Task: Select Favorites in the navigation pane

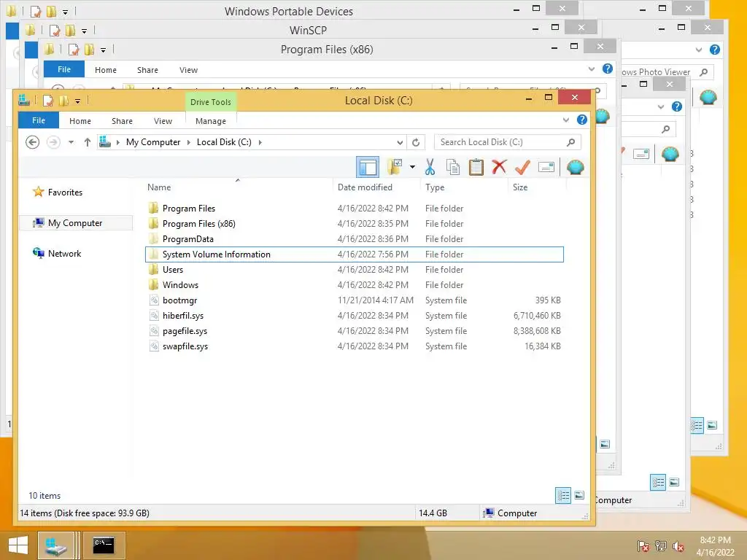Action: coord(65,192)
